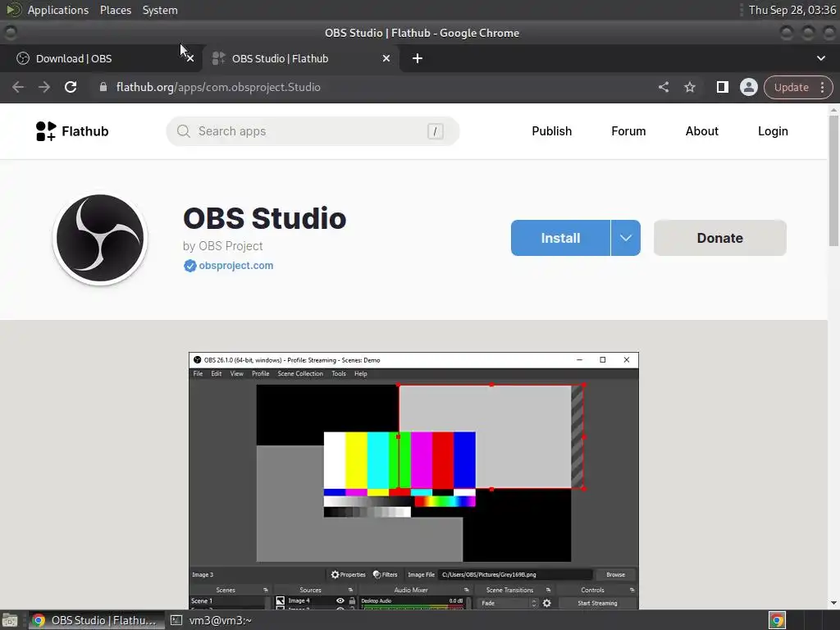Click the site lock icon
Screen dimensions: 840x630
103,87
